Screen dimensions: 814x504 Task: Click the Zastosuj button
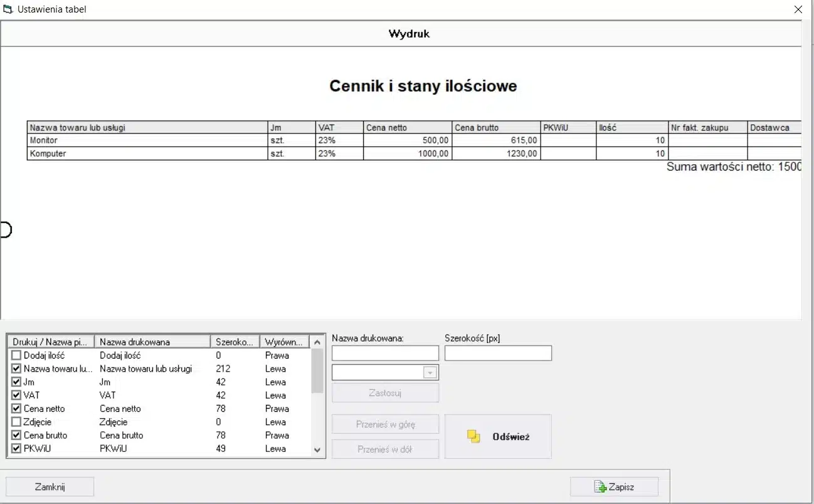coord(385,393)
